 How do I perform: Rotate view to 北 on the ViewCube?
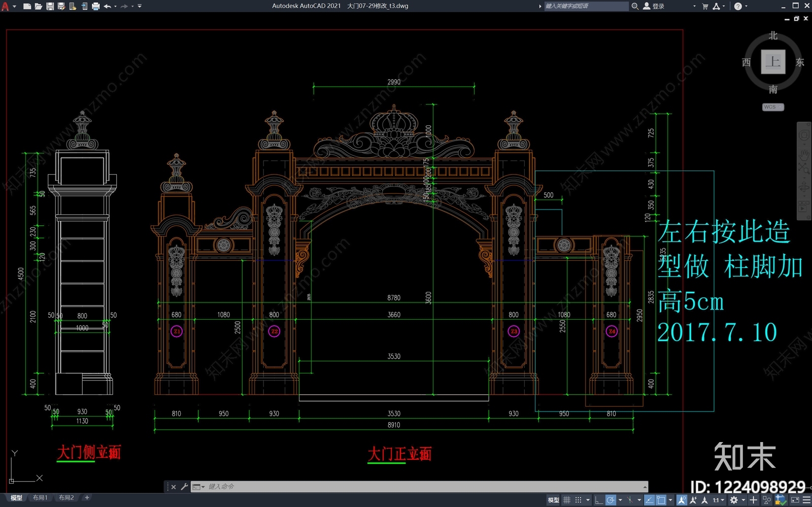773,36
